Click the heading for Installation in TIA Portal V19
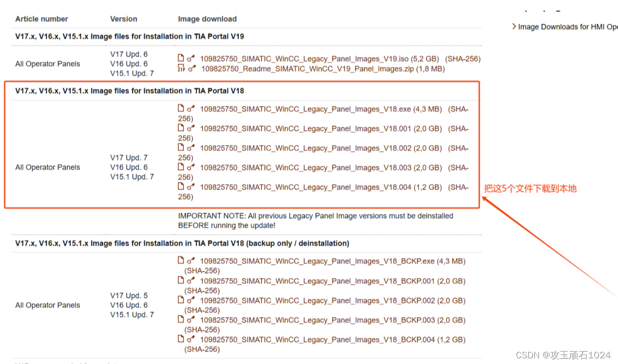Image resolution: width=618 pixels, height=364 pixels. click(x=130, y=36)
